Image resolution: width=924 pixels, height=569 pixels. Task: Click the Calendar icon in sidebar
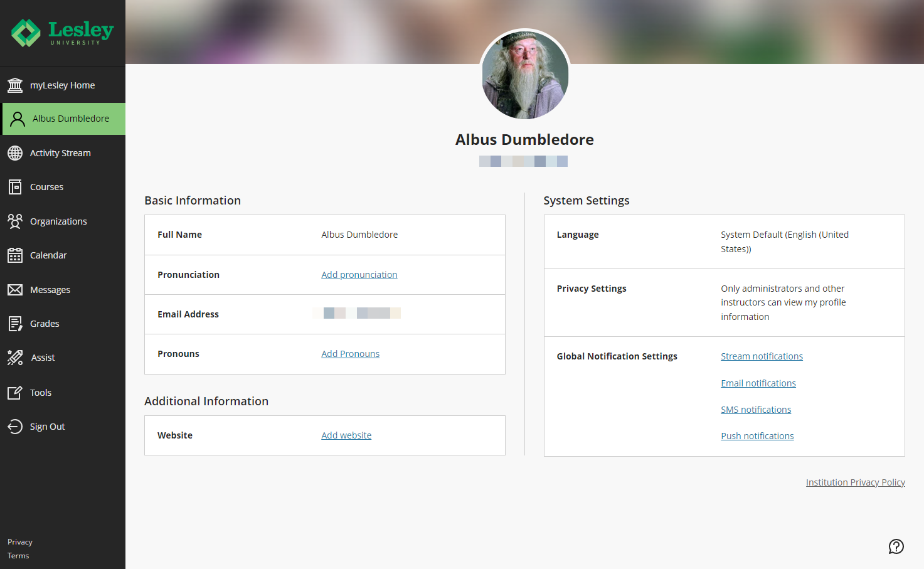point(15,255)
